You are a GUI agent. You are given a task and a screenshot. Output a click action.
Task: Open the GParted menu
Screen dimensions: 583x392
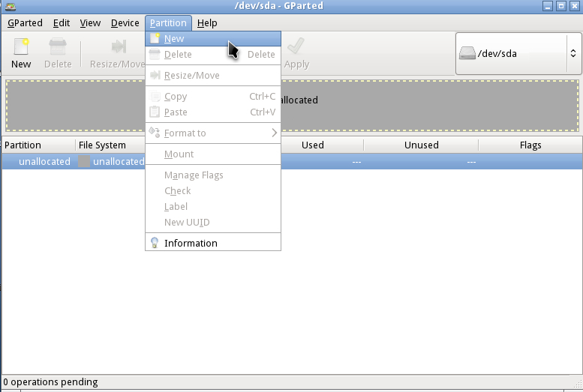(x=25, y=23)
